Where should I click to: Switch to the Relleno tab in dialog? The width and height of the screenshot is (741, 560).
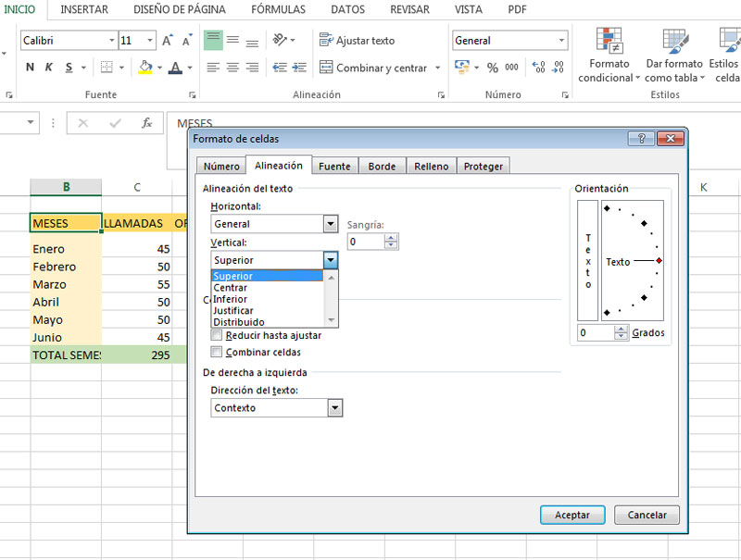pyautogui.click(x=432, y=167)
